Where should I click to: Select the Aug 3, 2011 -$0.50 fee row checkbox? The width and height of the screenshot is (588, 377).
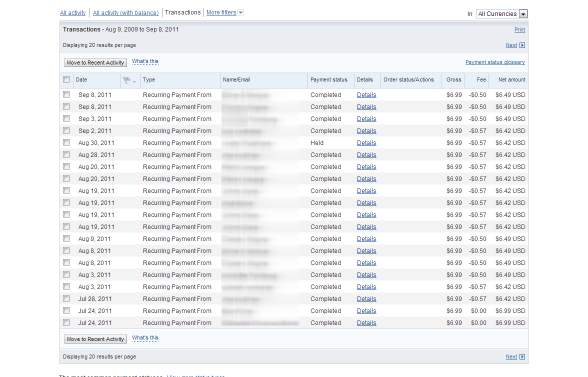pyautogui.click(x=66, y=274)
